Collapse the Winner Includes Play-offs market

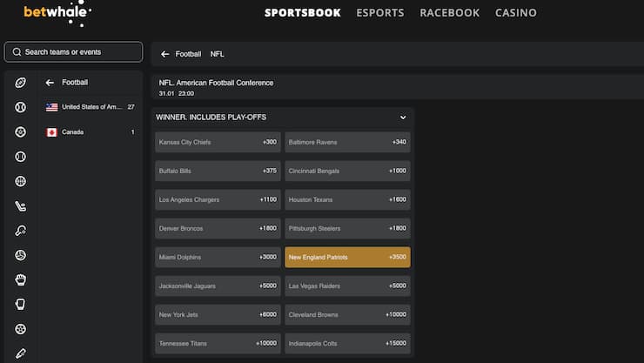(x=403, y=118)
